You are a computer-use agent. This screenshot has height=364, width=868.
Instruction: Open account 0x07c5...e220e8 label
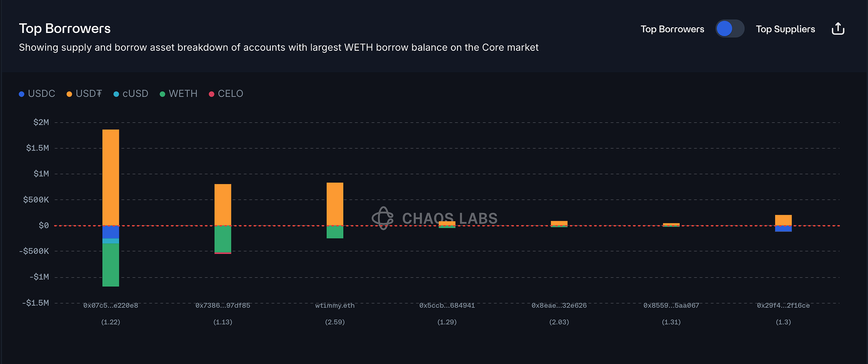[111, 305]
